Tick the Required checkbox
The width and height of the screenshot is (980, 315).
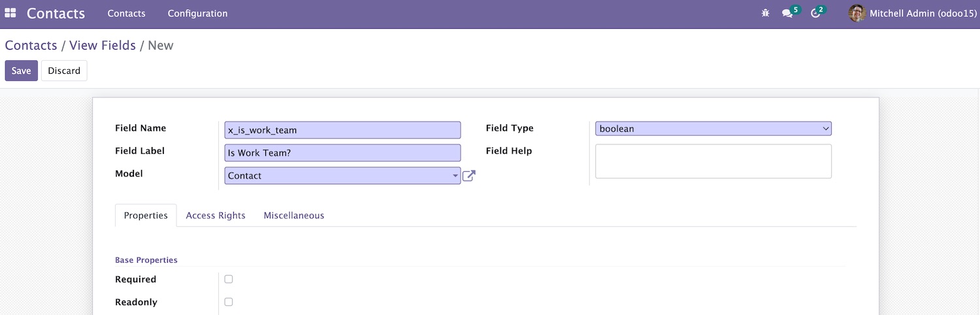point(229,279)
